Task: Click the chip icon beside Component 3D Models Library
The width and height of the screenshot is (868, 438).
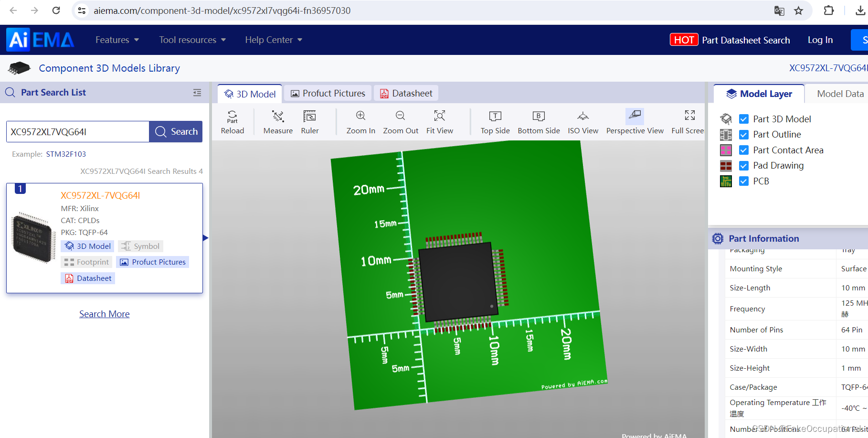Action: point(19,68)
